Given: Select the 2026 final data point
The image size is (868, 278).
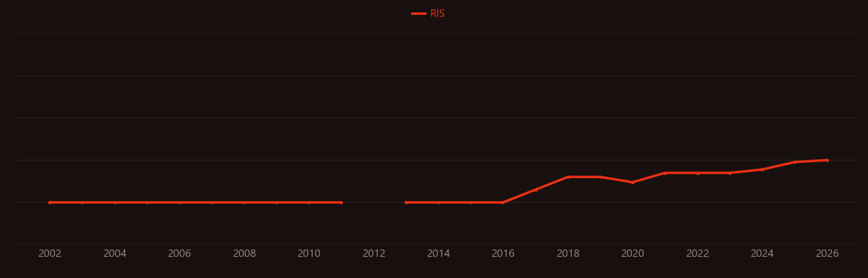Looking at the screenshot, I should (827, 160).
